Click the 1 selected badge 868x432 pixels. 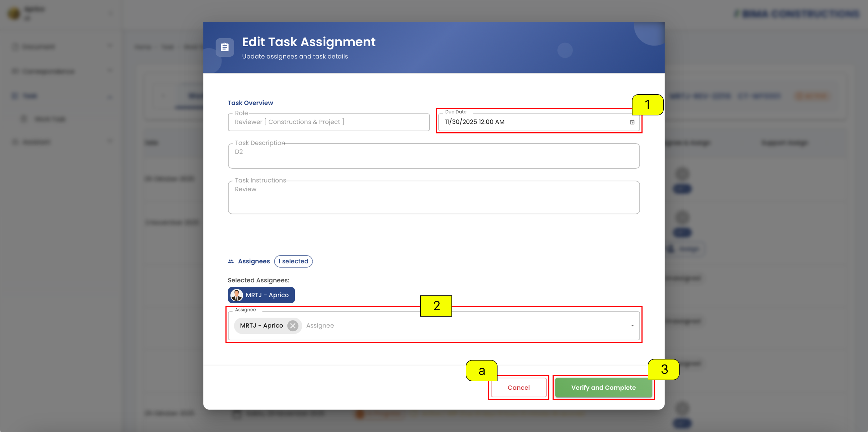coord(293,261)
